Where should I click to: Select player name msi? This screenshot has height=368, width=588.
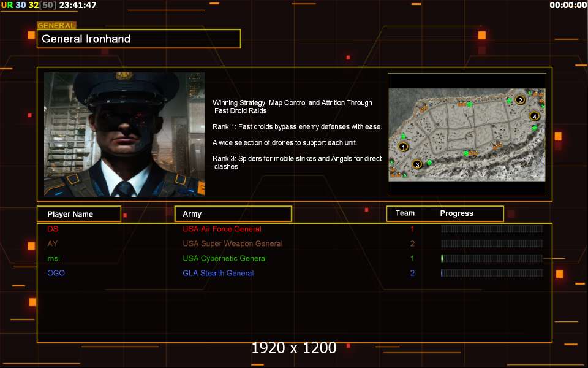[54, 258]
